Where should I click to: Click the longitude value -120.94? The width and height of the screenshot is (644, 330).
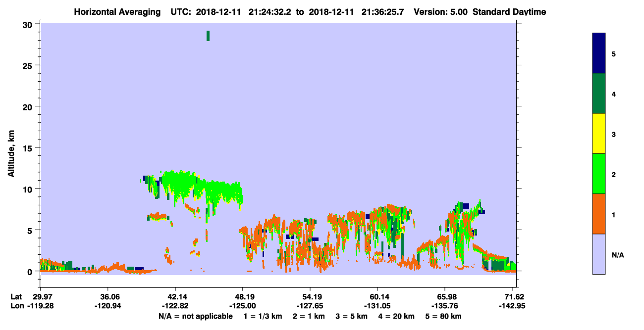coord(108,306)
